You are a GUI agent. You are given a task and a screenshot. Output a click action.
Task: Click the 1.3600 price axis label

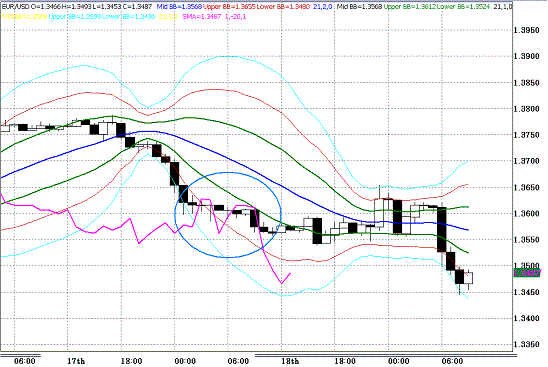[527, 214]
